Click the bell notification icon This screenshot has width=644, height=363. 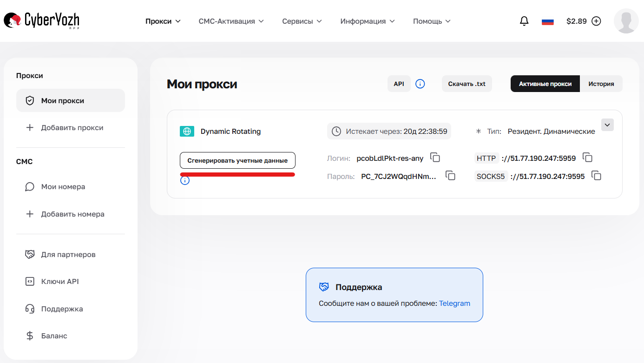pos(524,21)
